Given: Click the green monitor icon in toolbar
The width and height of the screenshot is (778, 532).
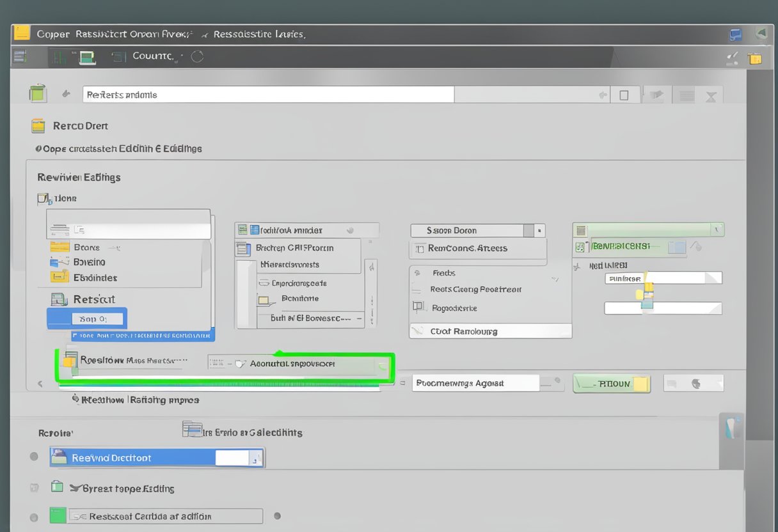Looking at the screenshot, I should click(x=87, y=58).
